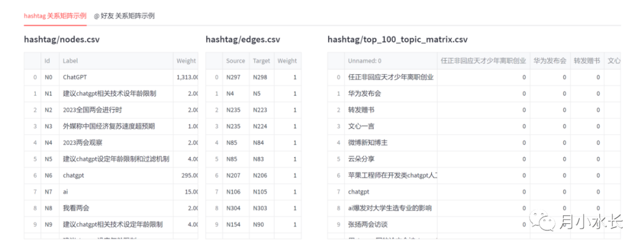The height and width of the screenshot is (250, 644).
Task: Select the N298 target cell in edges
Action: coord(262,77)
